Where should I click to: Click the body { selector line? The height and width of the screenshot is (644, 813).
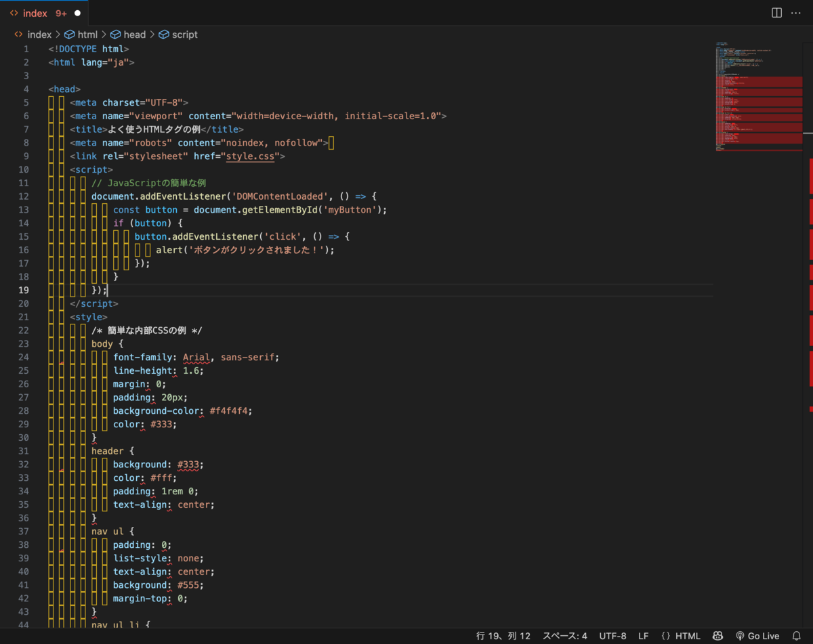tap(108, 344)
